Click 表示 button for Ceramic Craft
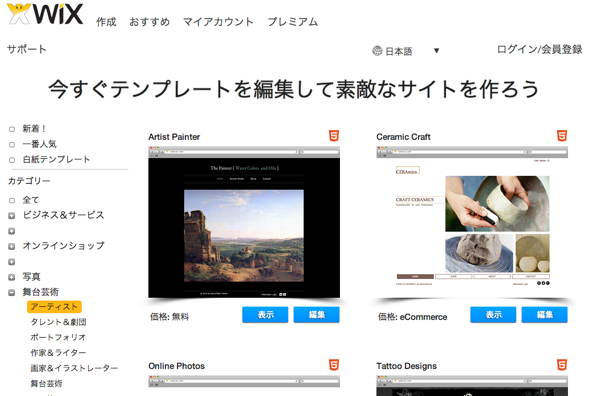Screen dimensions: 591x396 coord(493,315)
